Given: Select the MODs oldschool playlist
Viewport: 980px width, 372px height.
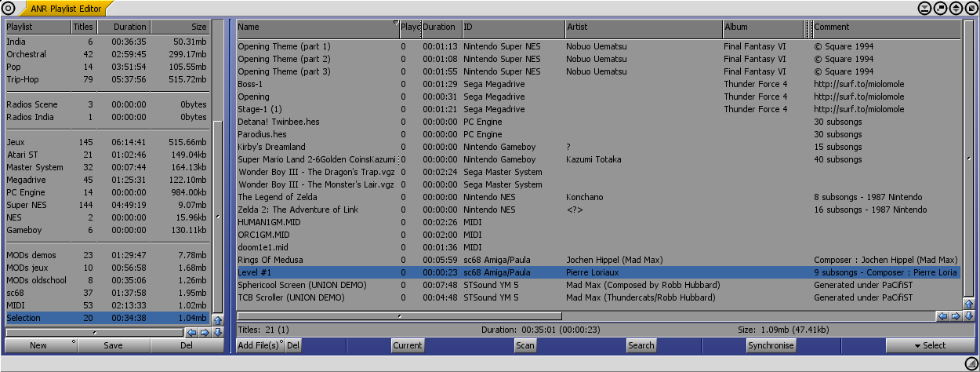Looking at the screenshot, I should tap(107, 280).
